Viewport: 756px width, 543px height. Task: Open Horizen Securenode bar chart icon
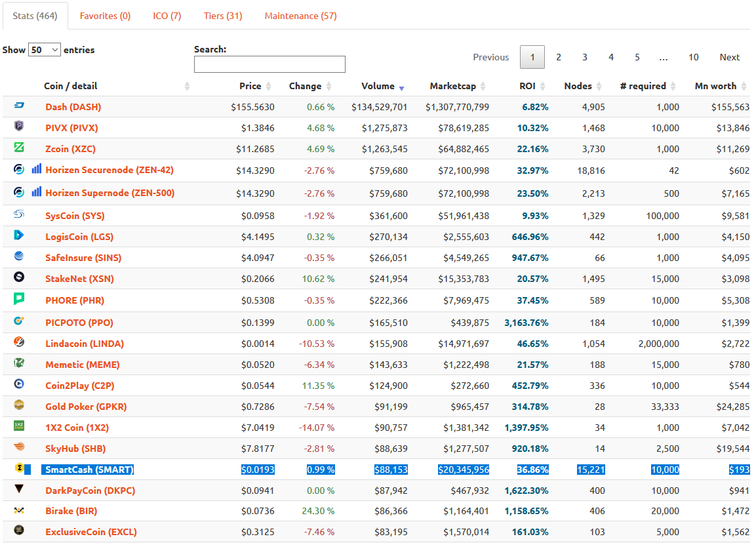pos(37,169)
